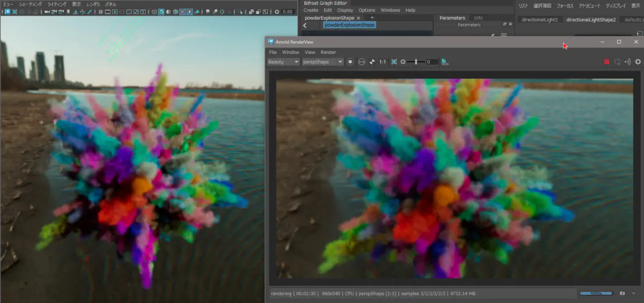Image resolution: width=644 pixels, height=303 pixels.
Task: Click the exposure value input field
Action: [x=432, y=62]
